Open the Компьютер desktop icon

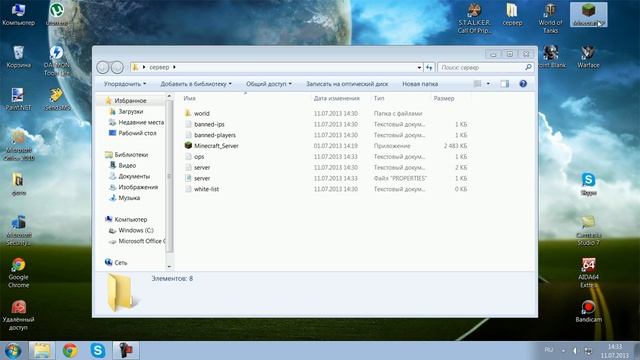(x=18, y=15)
